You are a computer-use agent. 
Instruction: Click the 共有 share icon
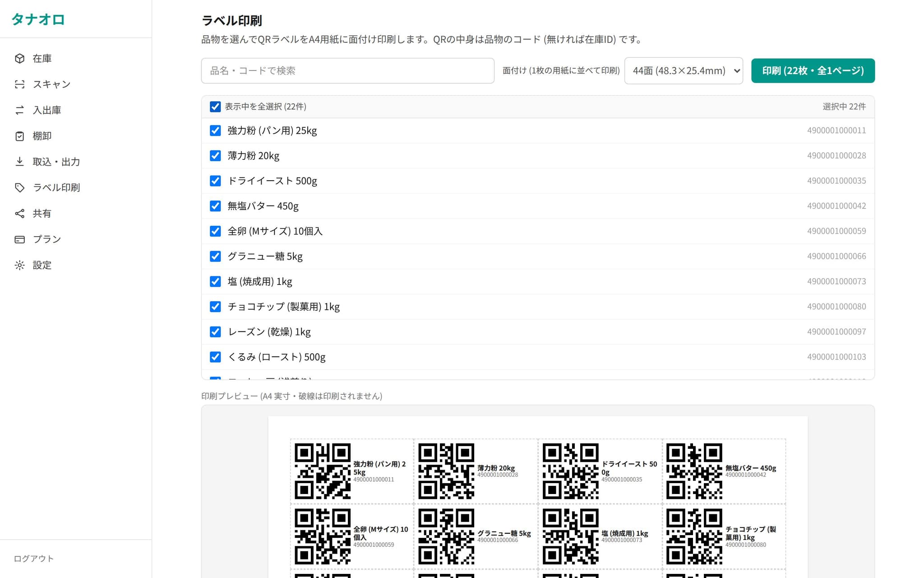(19, 214)
